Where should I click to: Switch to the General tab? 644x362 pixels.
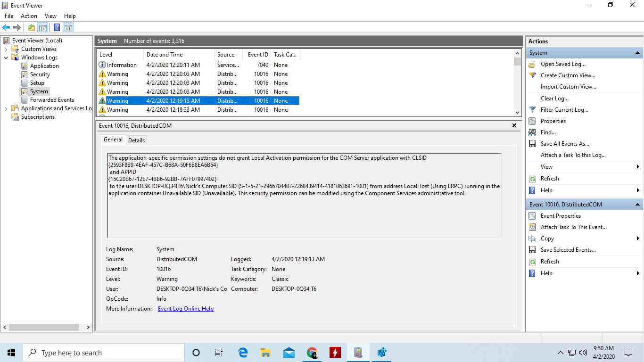pos(113,140)
